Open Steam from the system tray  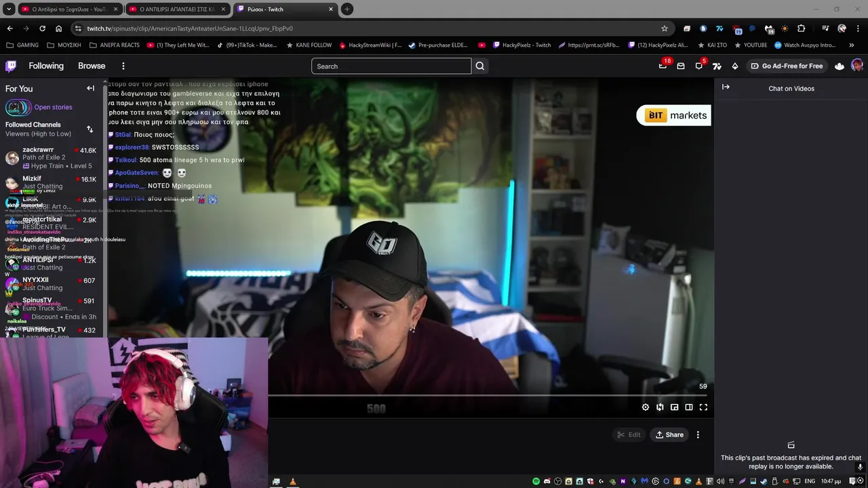(764, 481)
